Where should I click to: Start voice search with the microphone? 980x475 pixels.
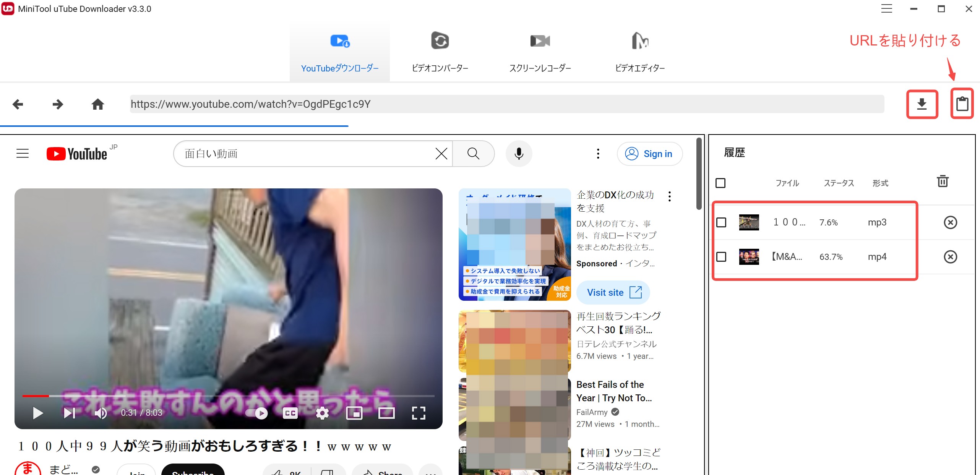click(x=519, y=154)
